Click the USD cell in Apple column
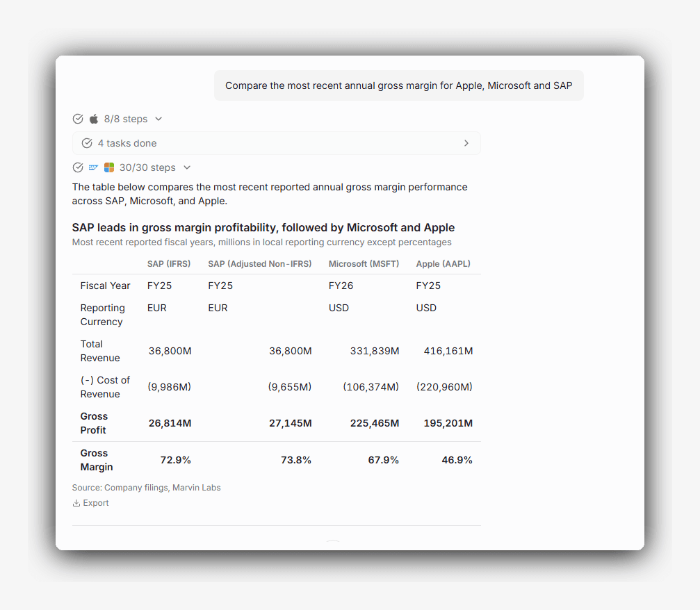Image resolution: width=700 pixels, height=610 pixels. (x=426, y=308)
